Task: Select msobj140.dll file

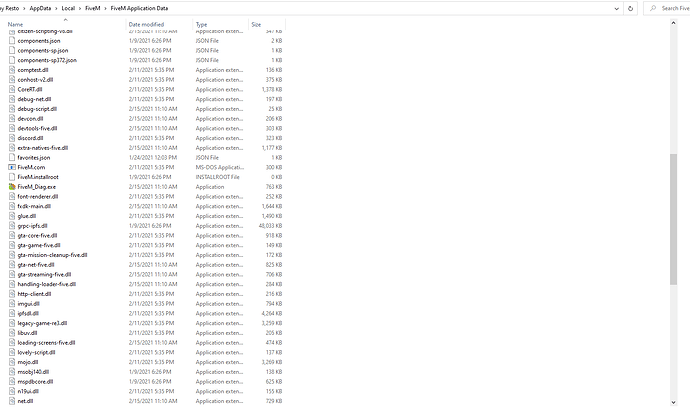Action: point(33,372)
